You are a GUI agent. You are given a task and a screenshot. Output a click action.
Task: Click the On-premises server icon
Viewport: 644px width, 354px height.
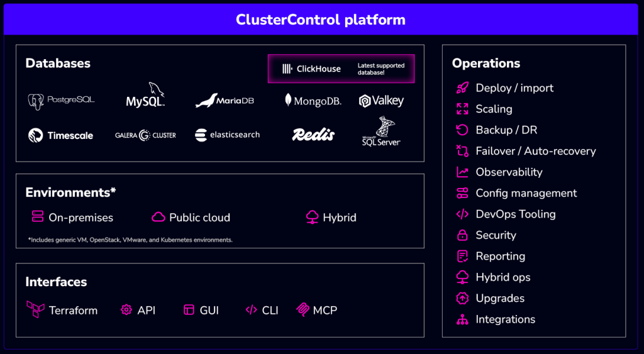[37, 216]
